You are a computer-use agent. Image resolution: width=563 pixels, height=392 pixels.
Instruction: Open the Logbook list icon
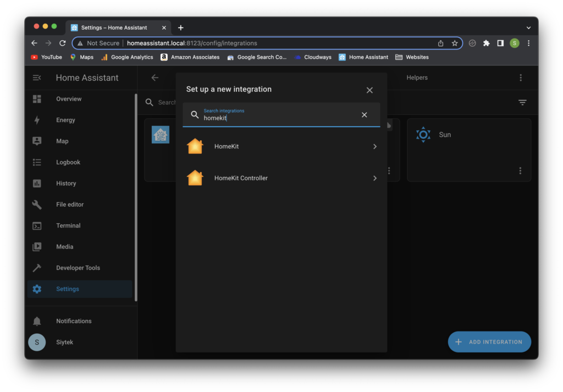37,162
